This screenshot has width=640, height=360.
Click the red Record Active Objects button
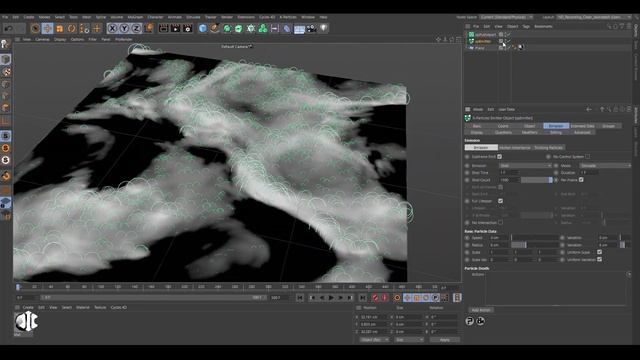click(375, 298)
